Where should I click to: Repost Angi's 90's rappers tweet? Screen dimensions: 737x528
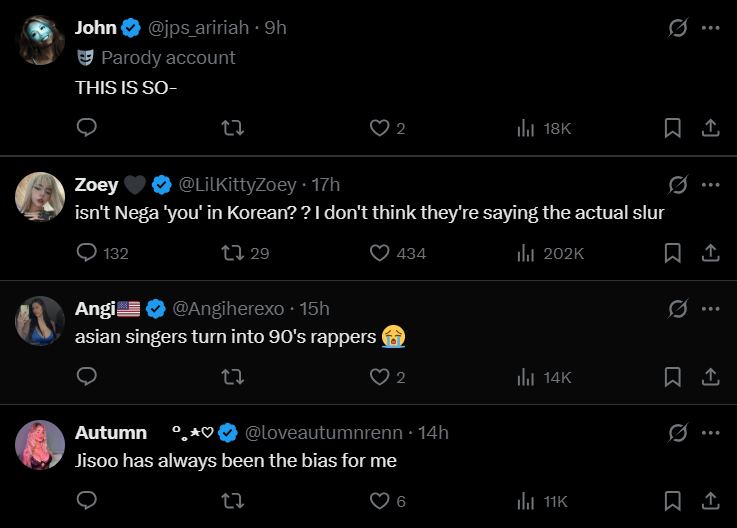click(x=232, y=377)
